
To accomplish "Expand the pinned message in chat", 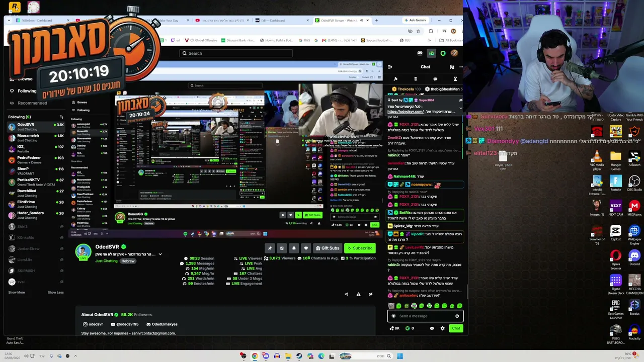I will [x=460, y=108].
